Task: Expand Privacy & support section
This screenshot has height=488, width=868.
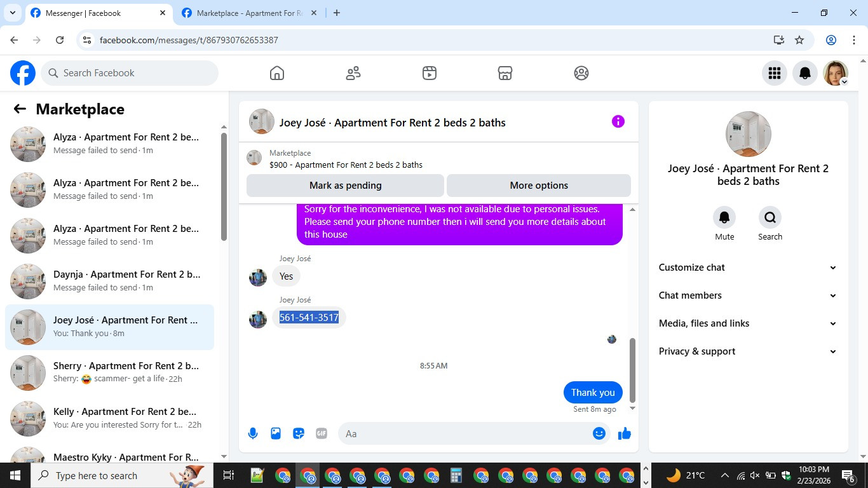Action: pyautogui.click(x=748, y=351)
